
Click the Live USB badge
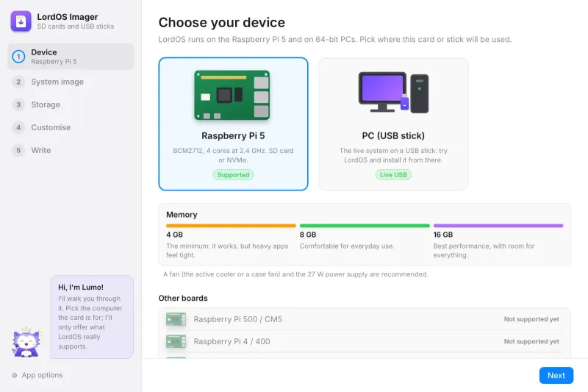(x=393, y=175)
